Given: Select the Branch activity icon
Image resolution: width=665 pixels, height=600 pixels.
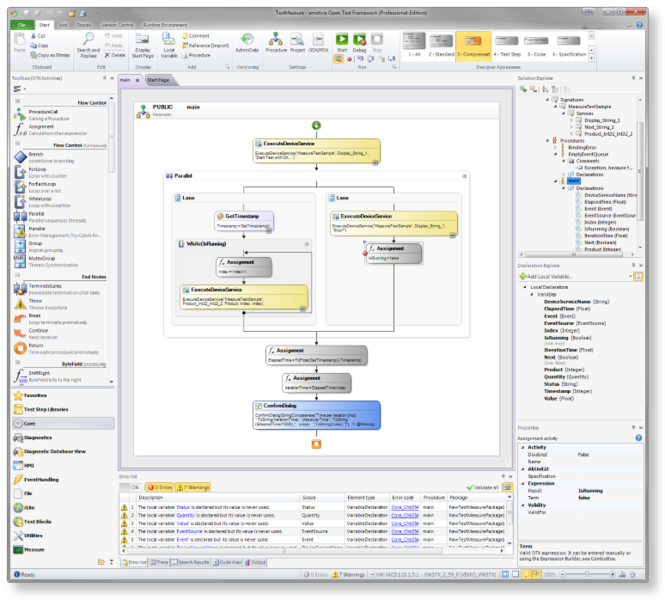Looking at the screenshot, I should (20, 156).
